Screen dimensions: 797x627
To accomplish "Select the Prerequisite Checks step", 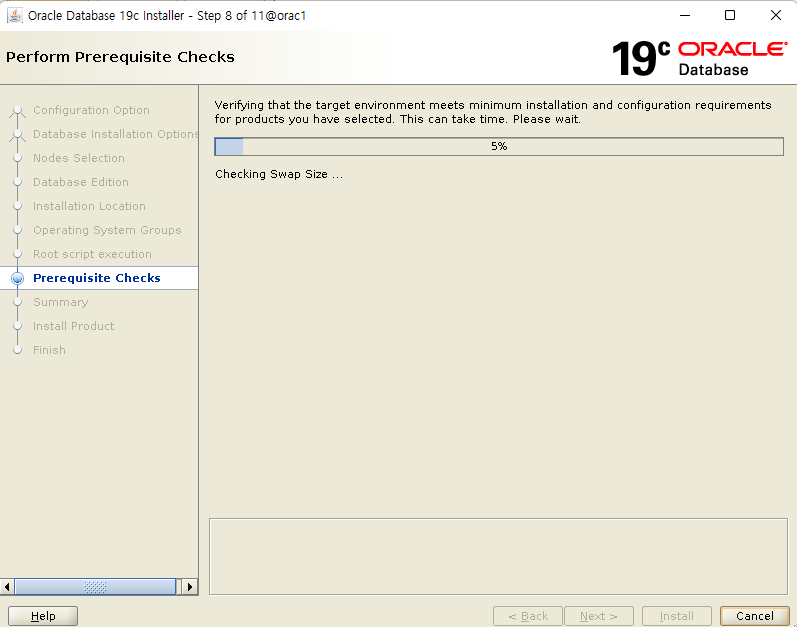I will (x=97, y=278).
